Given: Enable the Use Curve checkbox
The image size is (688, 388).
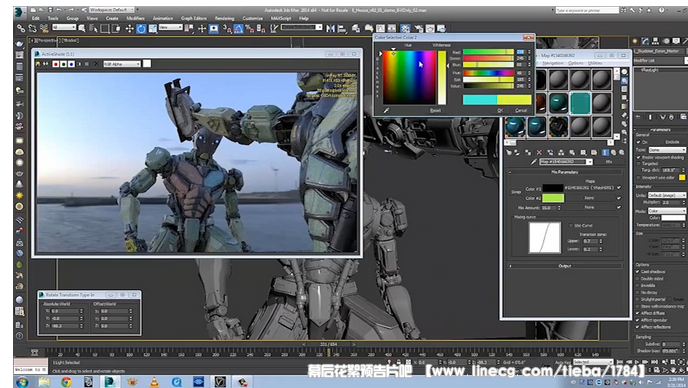Looking at the screenshot, I should point(571,226).
